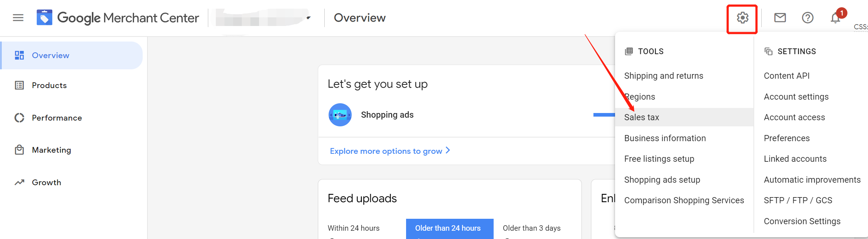
Task: Go to Account settings
Action: point(796,97)
